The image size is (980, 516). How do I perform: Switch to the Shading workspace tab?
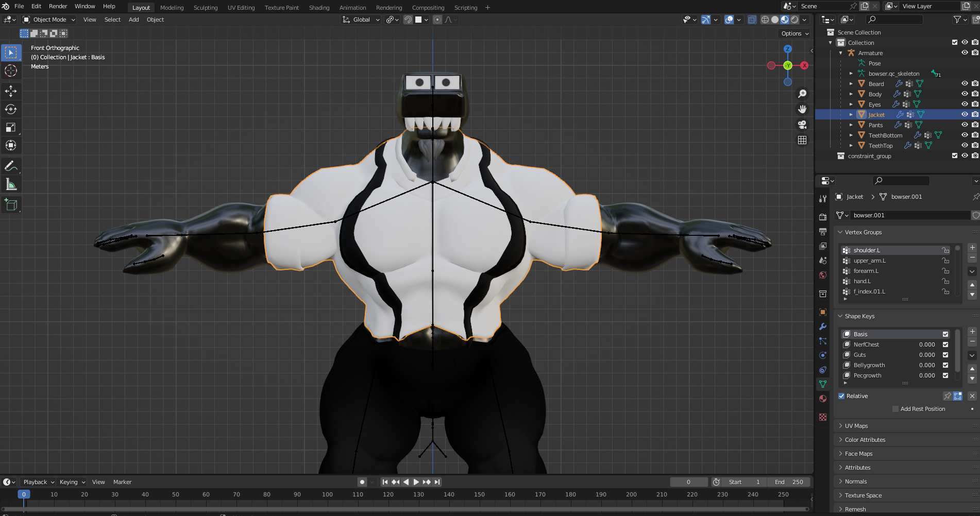coord(319,8)
